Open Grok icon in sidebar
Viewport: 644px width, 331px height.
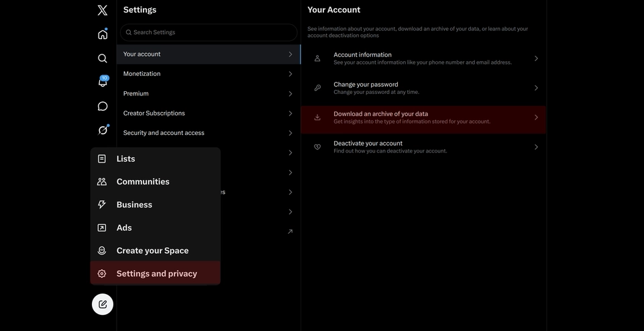click(103, 130)
